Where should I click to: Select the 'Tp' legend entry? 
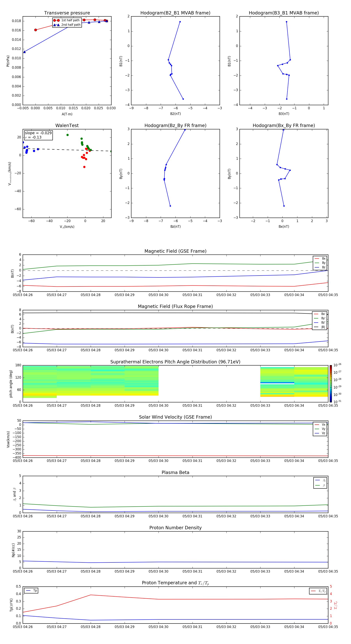point(31,591)
